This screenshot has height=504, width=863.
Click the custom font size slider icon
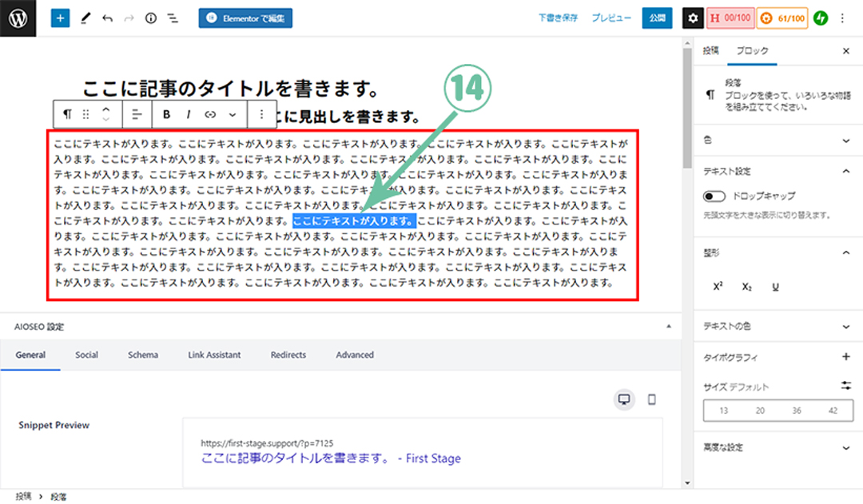tap(846, 386)
